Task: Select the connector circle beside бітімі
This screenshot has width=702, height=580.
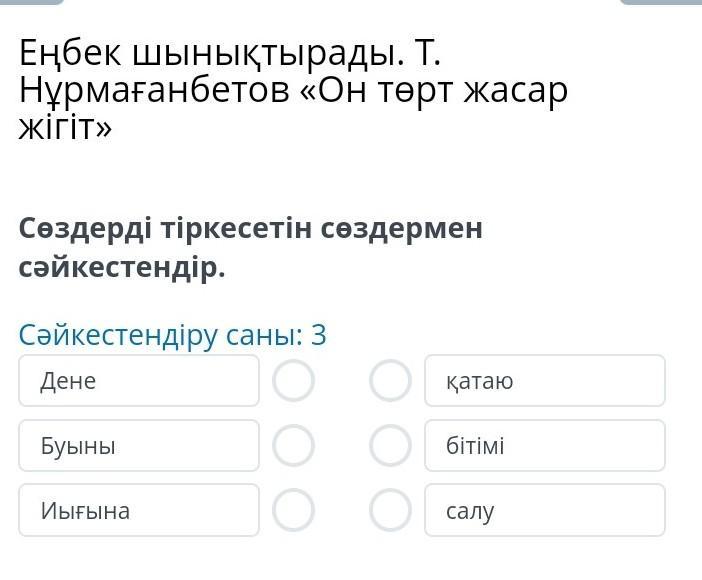Action: 390,446
